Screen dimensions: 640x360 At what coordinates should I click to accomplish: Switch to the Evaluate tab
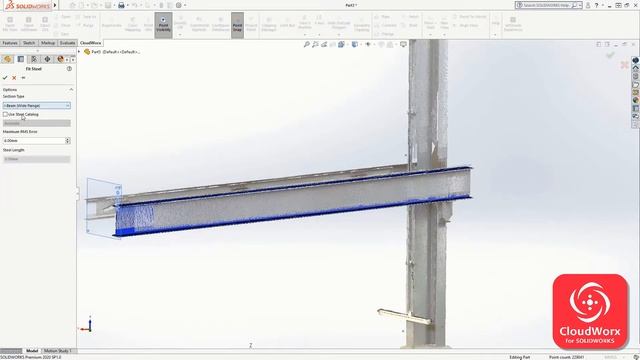click(67, 43)
